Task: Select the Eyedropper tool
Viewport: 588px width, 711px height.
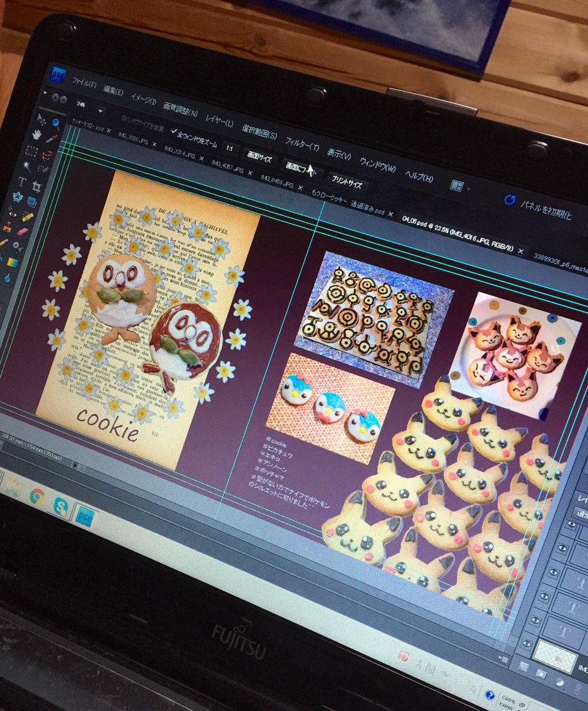Action: point(52,140)
